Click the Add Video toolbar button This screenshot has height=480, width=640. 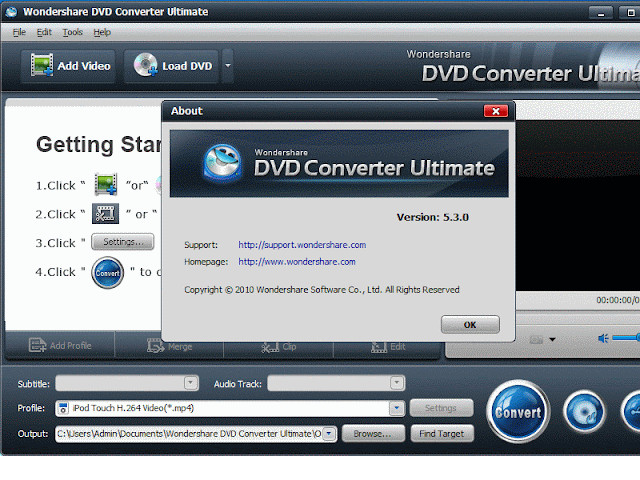68,66
